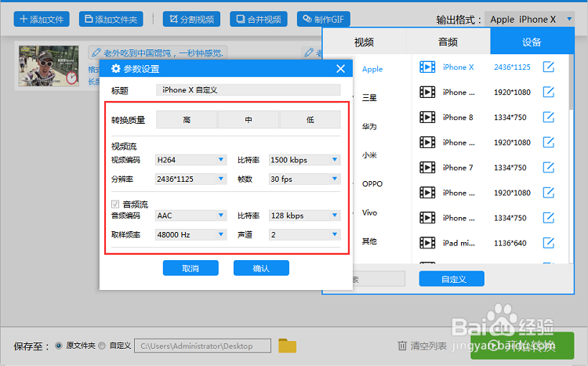The width and height of the screenshot is (588, 366).
Task: Click the edit icon in the row above iPhone 8
Action: 548,92
